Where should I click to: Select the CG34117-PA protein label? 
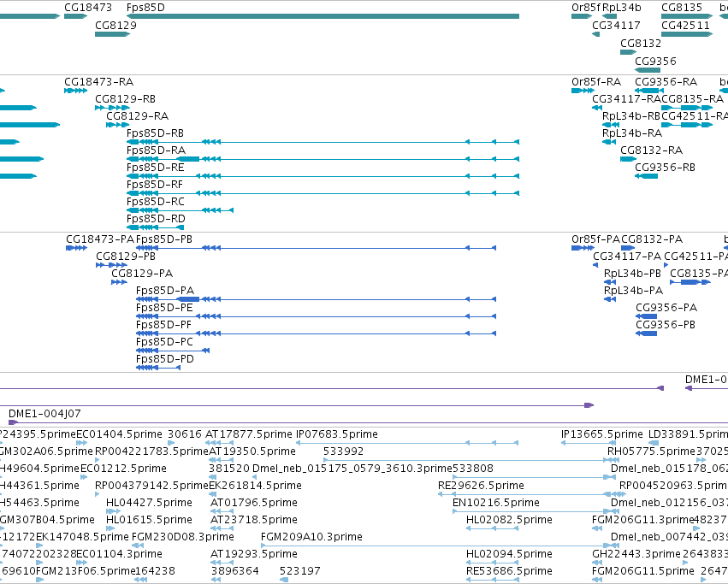(x=627, y=257)
